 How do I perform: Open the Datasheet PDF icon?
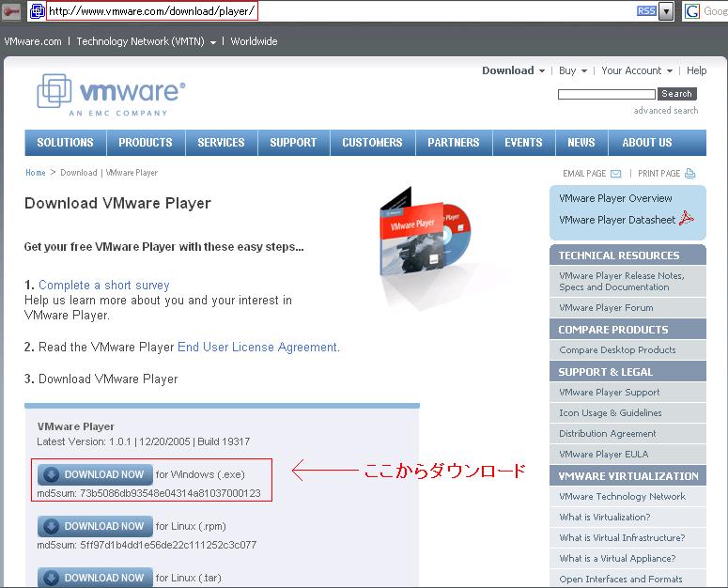687,218
